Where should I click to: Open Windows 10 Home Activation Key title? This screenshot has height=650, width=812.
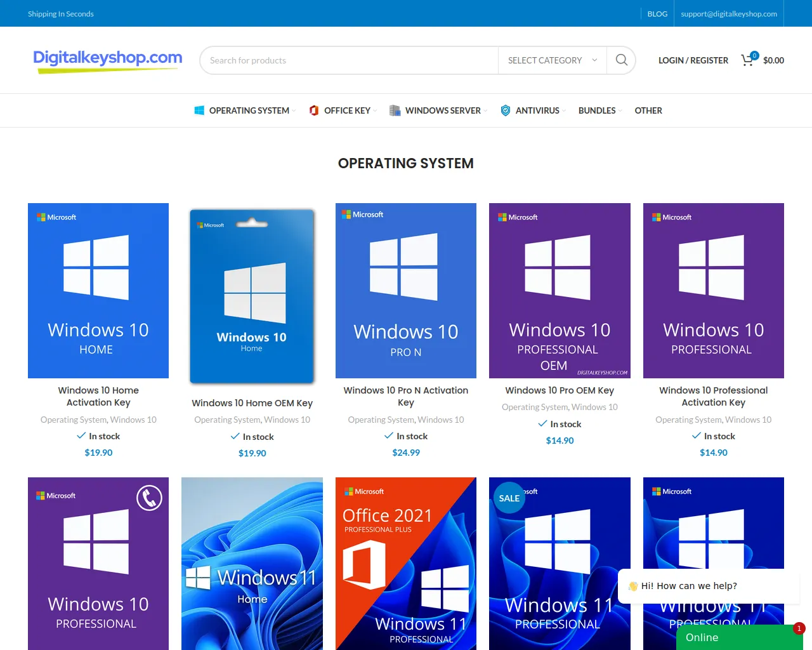pyautogui.click(x=98, y=396)
